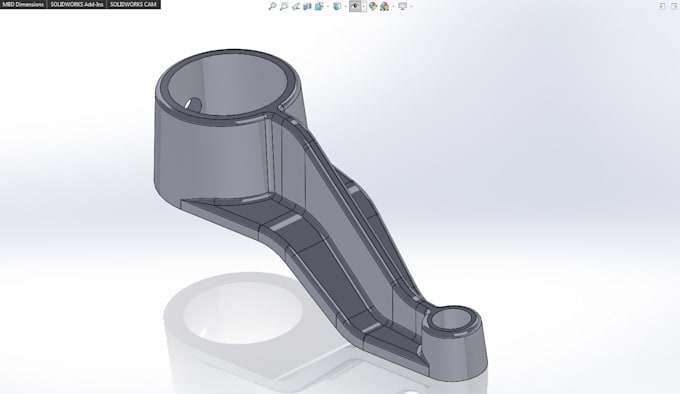680x394 pixels.
Task: Activate the Section View tool
Action: click(x=307, y=6)
